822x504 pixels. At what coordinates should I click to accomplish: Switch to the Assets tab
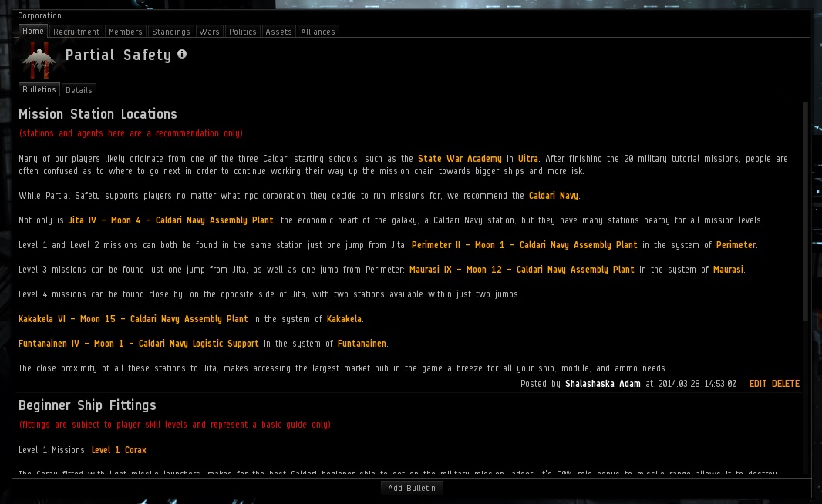[x=278, y=32]
